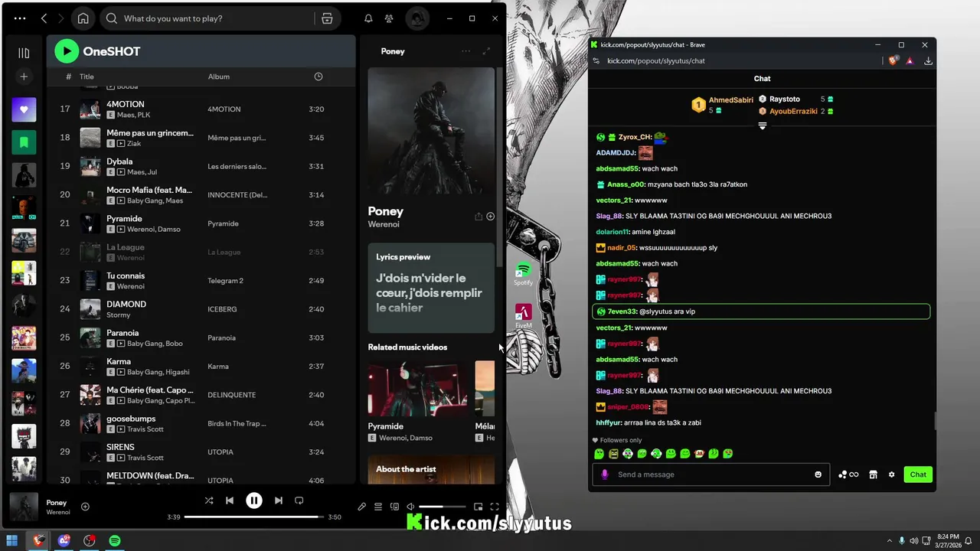Open the playback Queue icon
Image resolution: width=980 pixels, height=551 pixels.
pos(378,507)
